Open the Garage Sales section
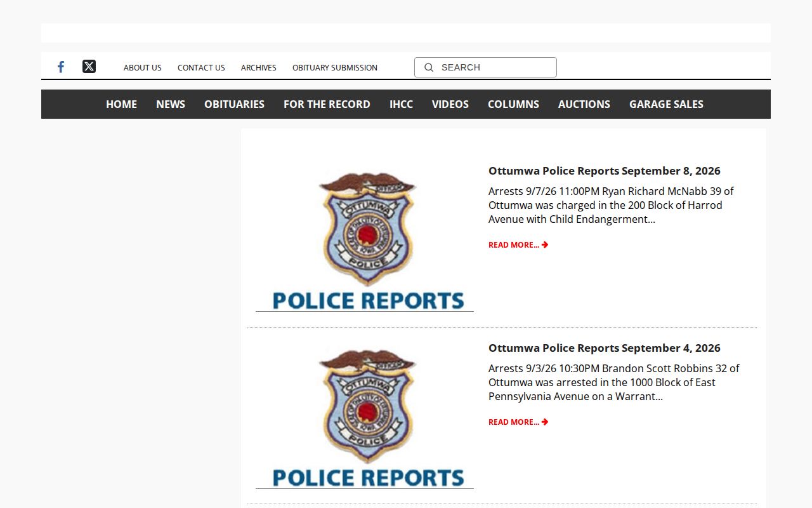The width and height of the screenshot is (812, 508). (666, 104)
